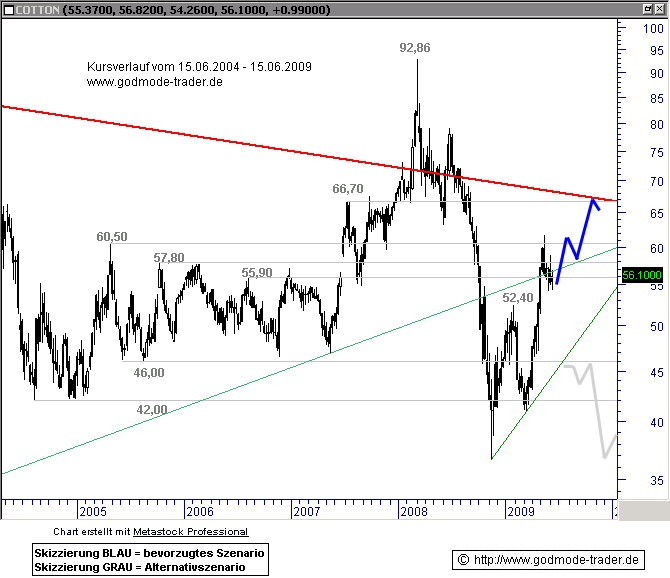The height and width of the screenshot is (578, 670).
Task: Click the 45 value on price axis
Action: coord(657,373)
